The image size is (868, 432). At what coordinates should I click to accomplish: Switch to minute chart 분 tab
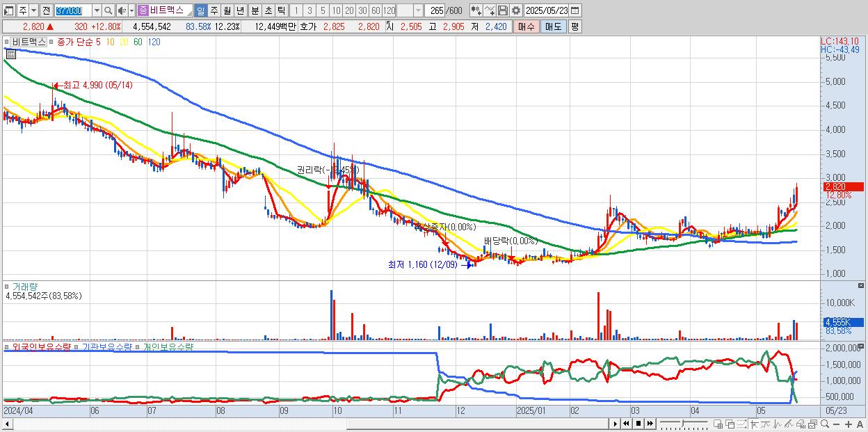pos(255,10)
